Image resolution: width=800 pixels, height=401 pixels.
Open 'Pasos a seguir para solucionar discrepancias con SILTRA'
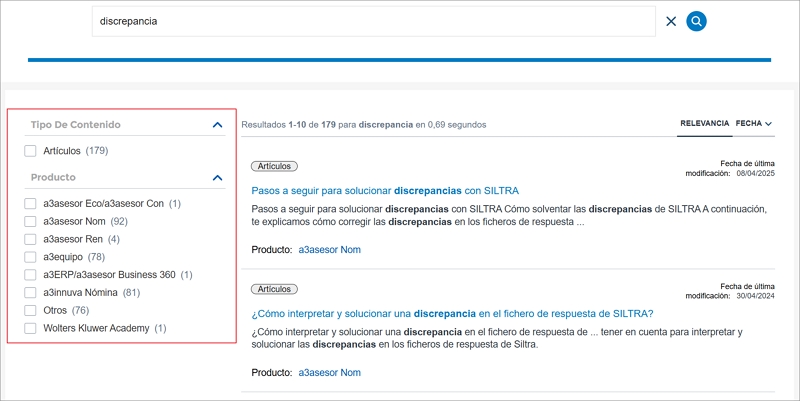[385, 191]
